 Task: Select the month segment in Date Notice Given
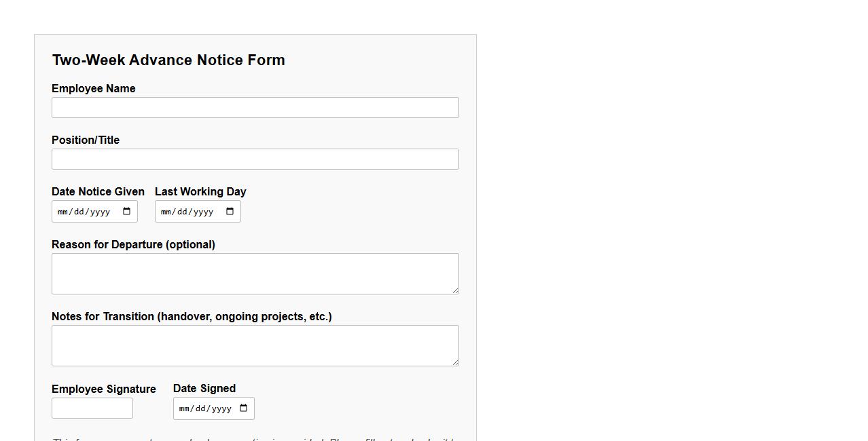[x=62, y=211]
